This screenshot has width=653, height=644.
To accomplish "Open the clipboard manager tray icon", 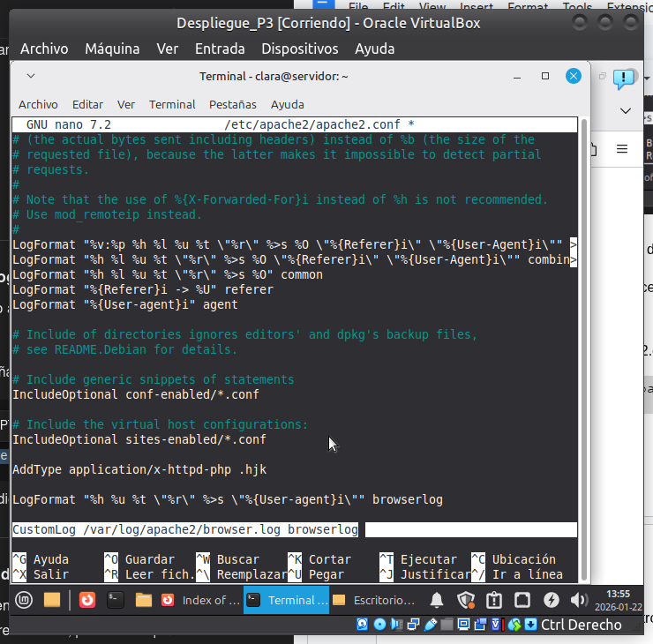I will coord(494,601).
